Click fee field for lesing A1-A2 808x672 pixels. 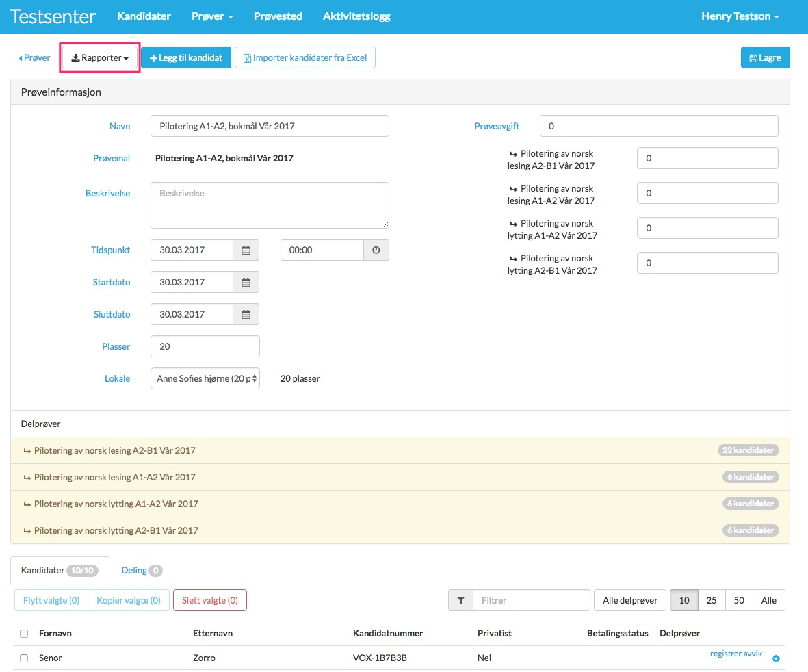click(x=707, y=193)
